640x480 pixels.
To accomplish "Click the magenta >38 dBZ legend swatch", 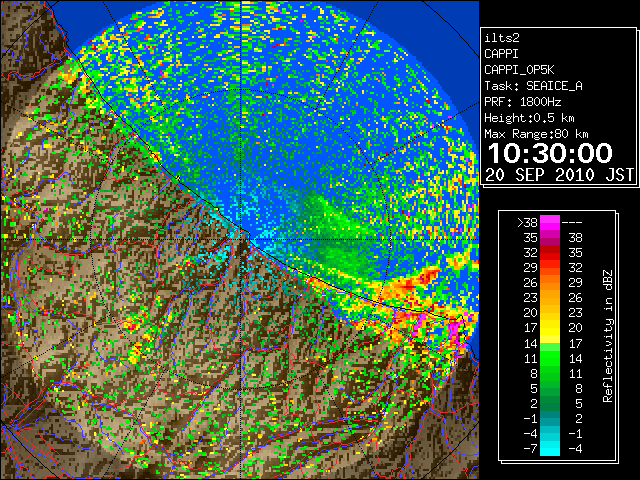I will [550, 222].
